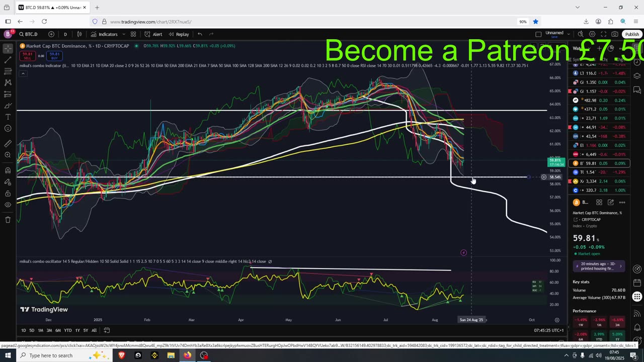Open the symbol details grid icon
The height and width of the screenshot is (362, 644).
pyautogui.click(x=599, y=202)
